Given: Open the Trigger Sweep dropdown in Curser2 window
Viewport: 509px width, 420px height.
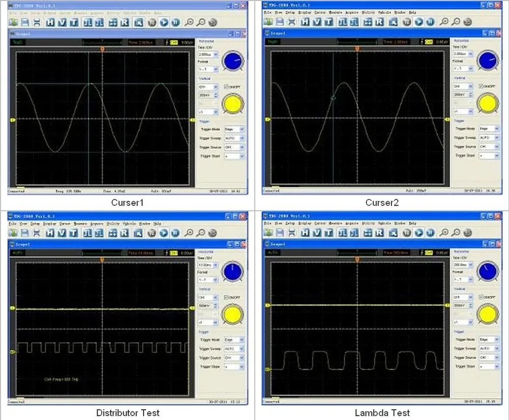Looking at the screenshot, I should coord(489,137).
